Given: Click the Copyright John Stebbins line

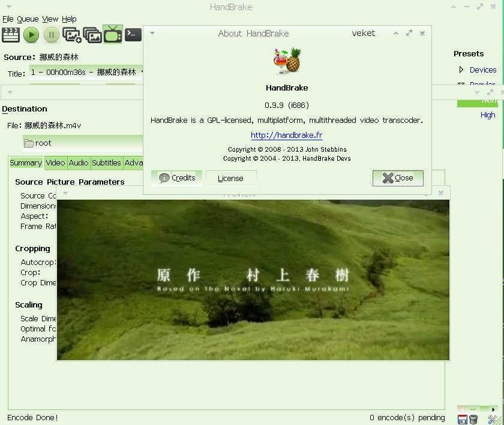Looking at the screenshot, I should (x=287, y=149).
